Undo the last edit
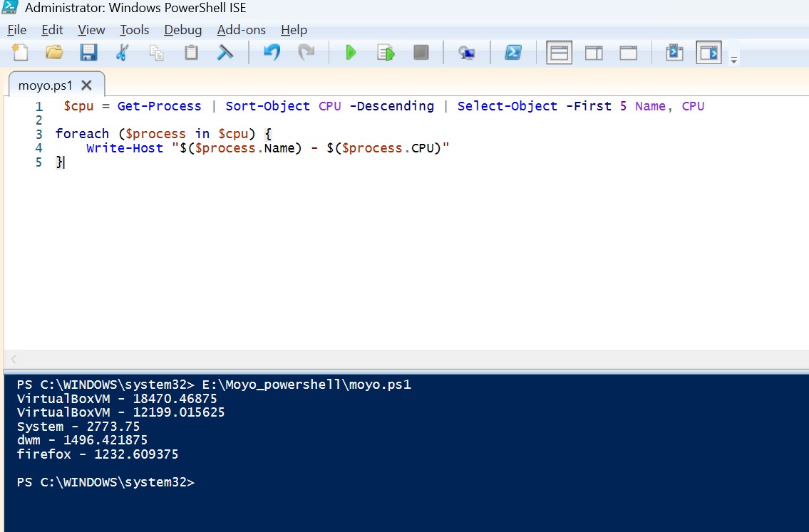 [272, 52]
